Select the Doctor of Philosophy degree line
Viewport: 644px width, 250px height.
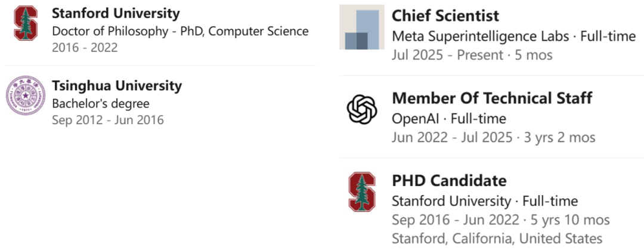click(x=180, y=31)
